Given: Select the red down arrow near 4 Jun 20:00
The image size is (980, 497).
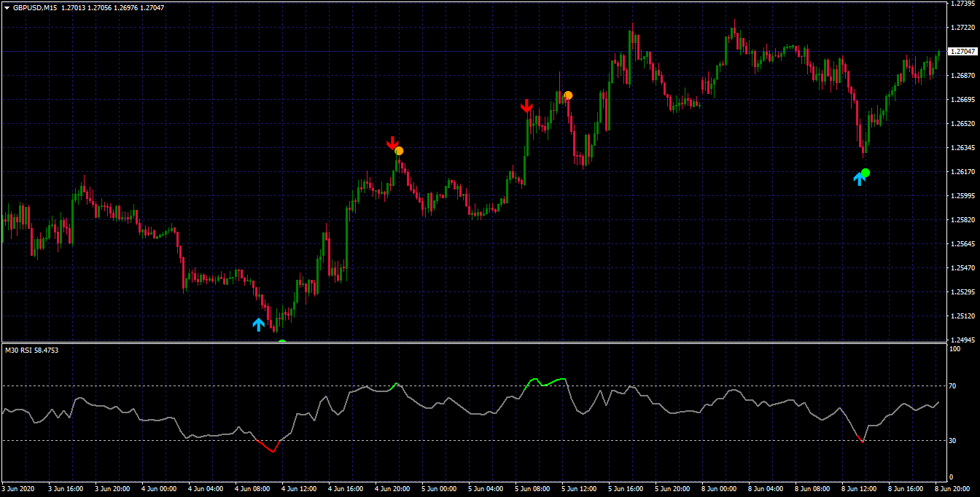Looking at the screenshot, I should 392,143.
